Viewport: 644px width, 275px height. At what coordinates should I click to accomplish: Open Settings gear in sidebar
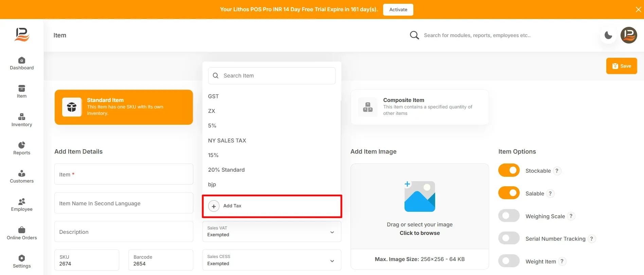tap(22, 261)
